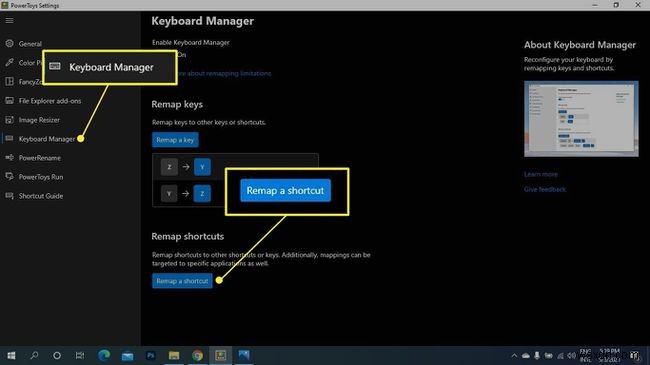The image size is (650, 365).
Task: Click the About Keyboard Manager heading
Action: pyautogui.click(x=580, y=45)
